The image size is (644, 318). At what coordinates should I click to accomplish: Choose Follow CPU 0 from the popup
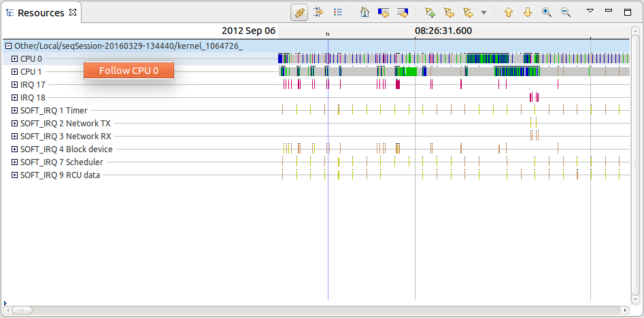click(129, 71)
